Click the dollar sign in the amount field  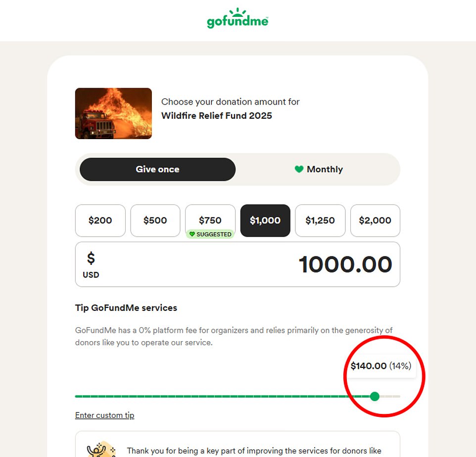click(91, 258)
